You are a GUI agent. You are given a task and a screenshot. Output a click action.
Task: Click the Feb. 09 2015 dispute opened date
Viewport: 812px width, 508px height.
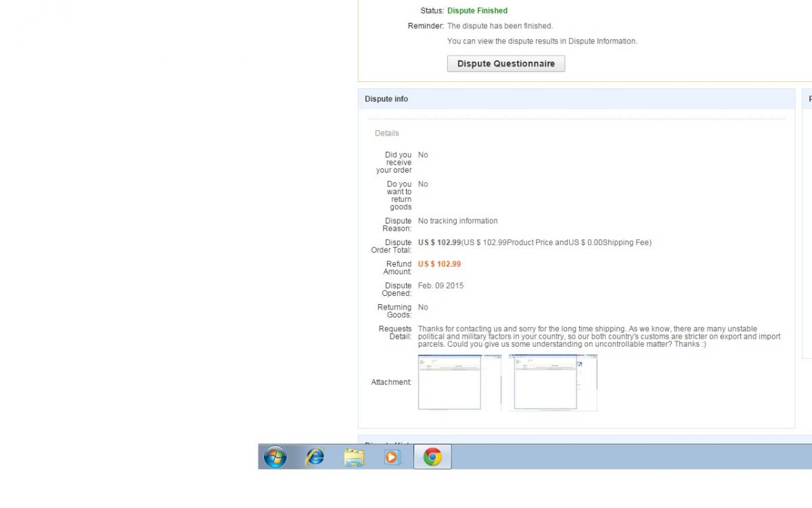pos(441,286)
